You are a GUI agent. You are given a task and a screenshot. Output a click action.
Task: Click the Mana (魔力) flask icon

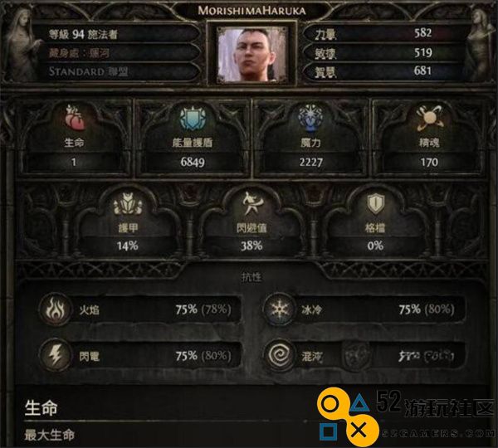(310, 118)
